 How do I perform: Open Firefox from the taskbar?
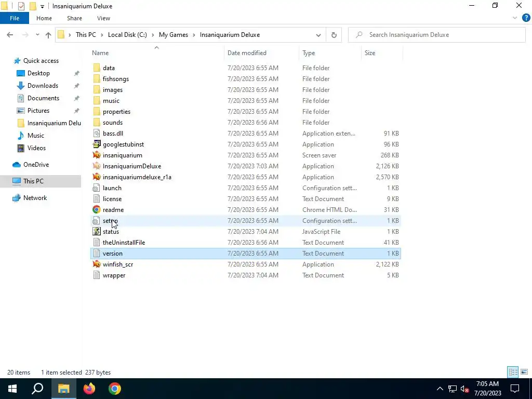point(89,389)
